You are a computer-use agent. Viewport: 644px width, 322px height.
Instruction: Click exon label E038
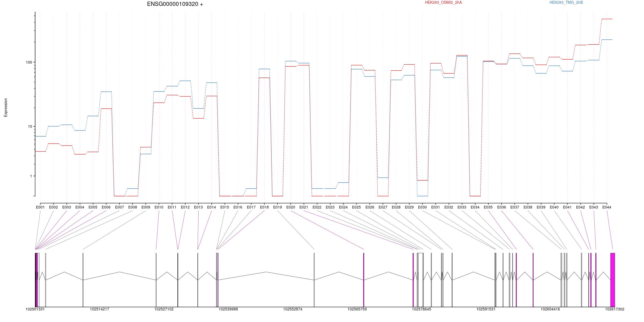click(x=528, y=207)
